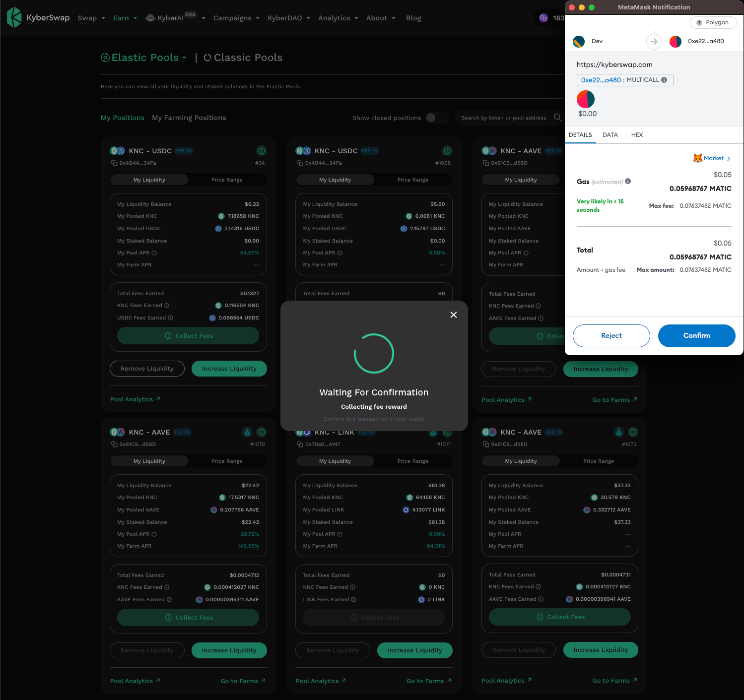This screenshot has width=744, height=700.
Task: Switch position #1072 card to Price Range
Action: click(x=599, y=461)
